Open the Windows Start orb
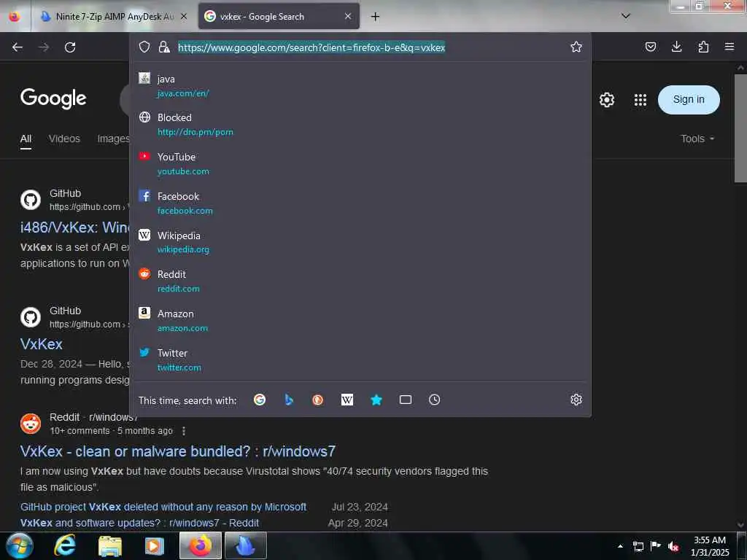 [x=20, y=545]
